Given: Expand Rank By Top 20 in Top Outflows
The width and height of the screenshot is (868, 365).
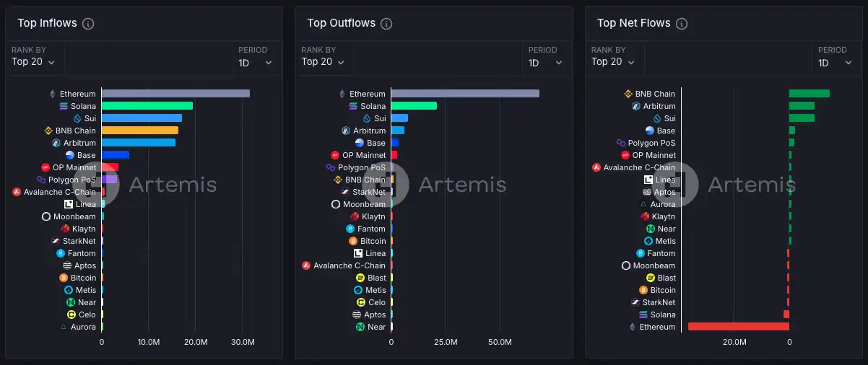Looking at the screenshot, I should [323, 62].
